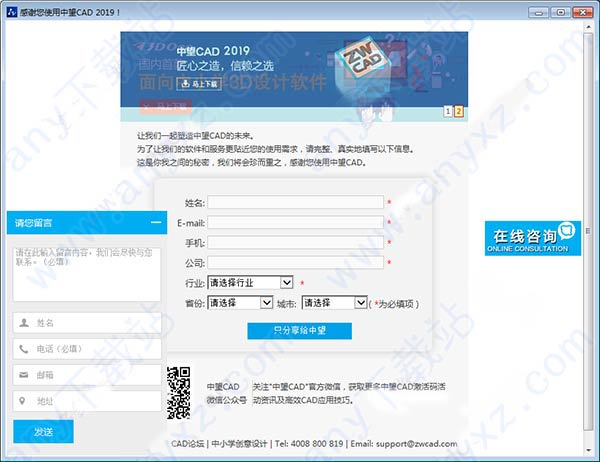Click the chat bubble icon on 在线咨询
600x462 pixels.
point(566,230)
